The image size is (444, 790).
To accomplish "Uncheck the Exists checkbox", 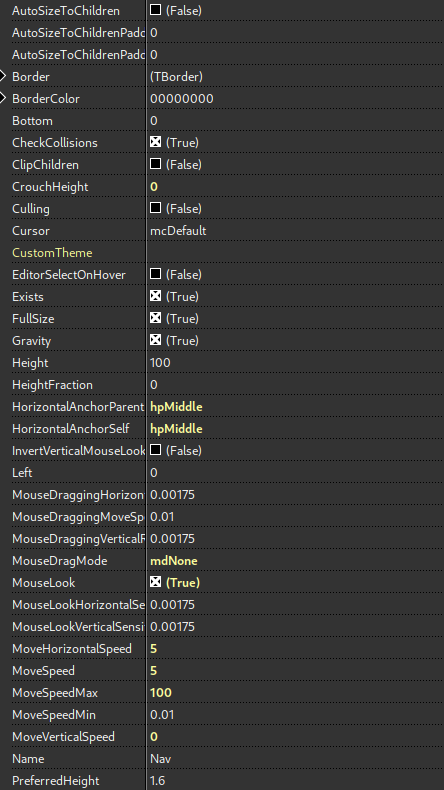I will tap(155, 296).
